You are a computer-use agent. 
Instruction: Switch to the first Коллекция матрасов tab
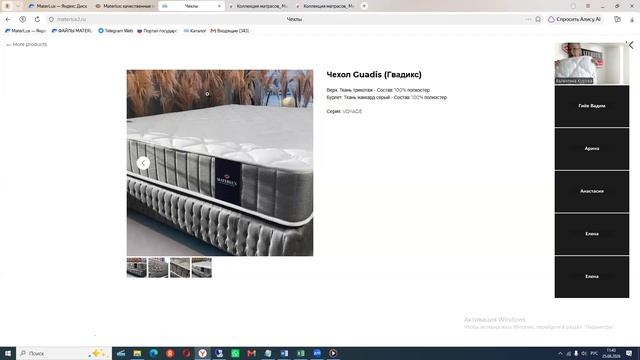click(259, 6)
